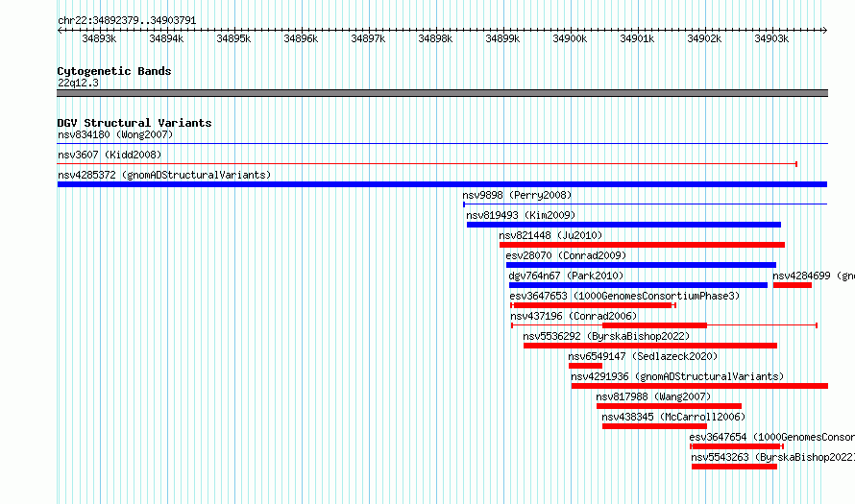Open the nsv4285372 gnomAD structural variant label

[x=164, y=175]
